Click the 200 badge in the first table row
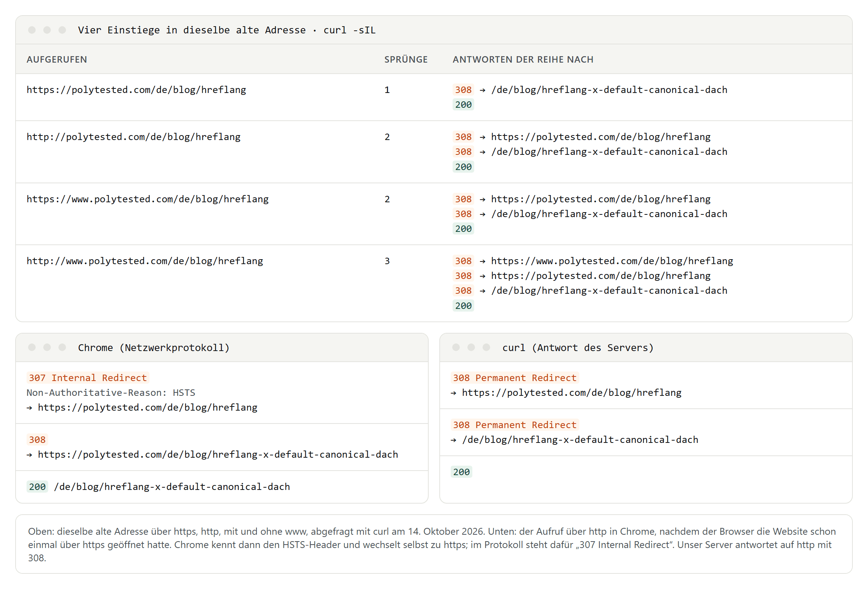Viewport: 868px width, 589px height. tap(463, 105)
